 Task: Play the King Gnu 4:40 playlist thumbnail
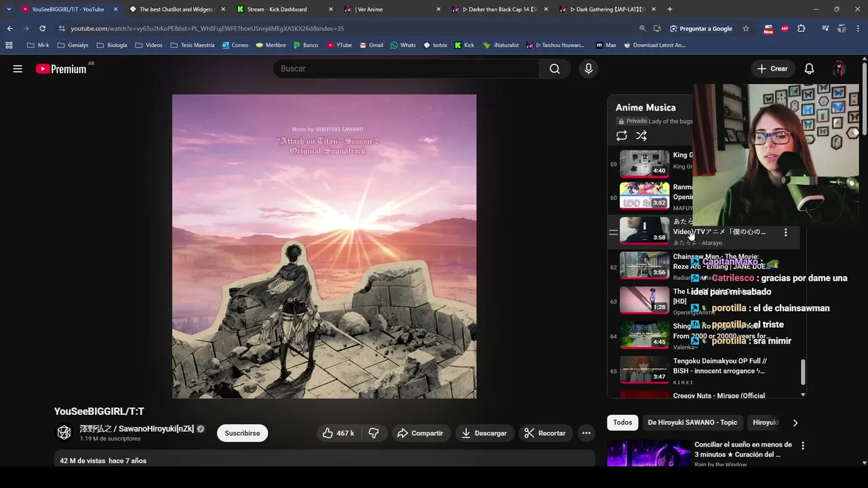click(x=644, y=163)
